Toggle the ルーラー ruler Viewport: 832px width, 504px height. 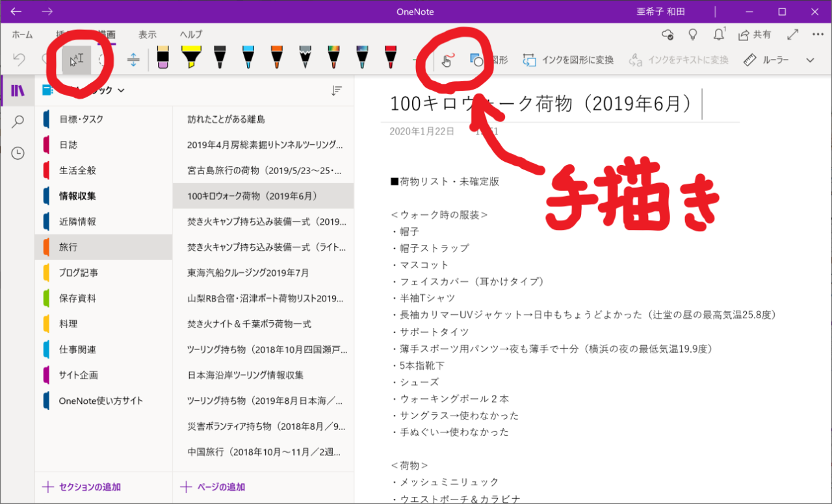[766, 60]
